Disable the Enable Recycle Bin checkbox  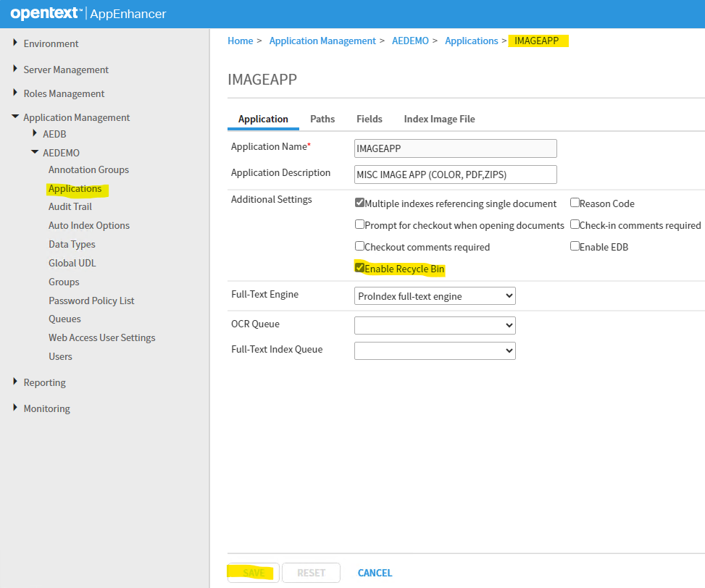359,268
